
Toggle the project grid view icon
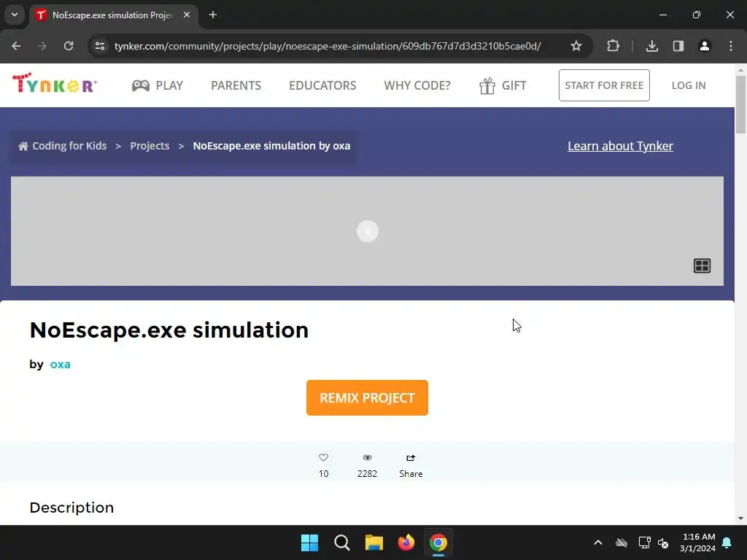[x=702, y=265]
